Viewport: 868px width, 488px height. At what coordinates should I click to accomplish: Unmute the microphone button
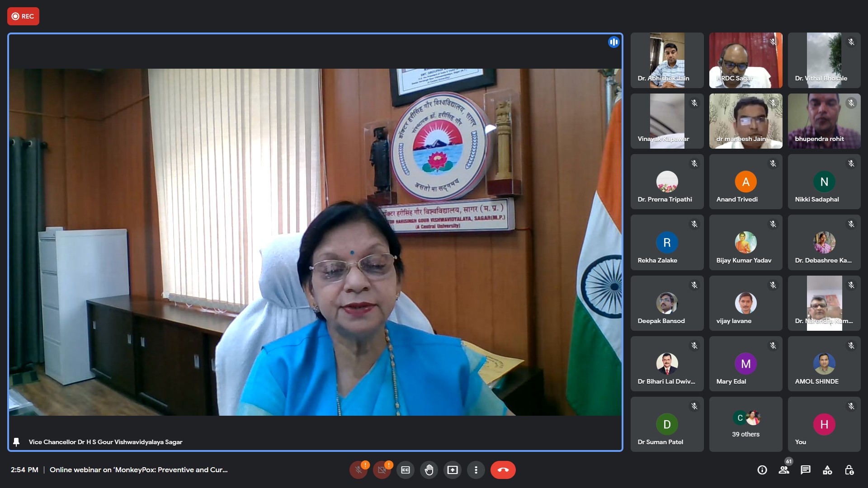click(x=359, y=470)
